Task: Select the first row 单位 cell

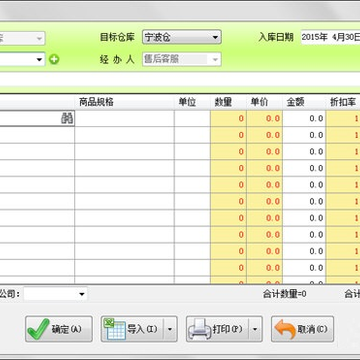Action: point(192,118)
